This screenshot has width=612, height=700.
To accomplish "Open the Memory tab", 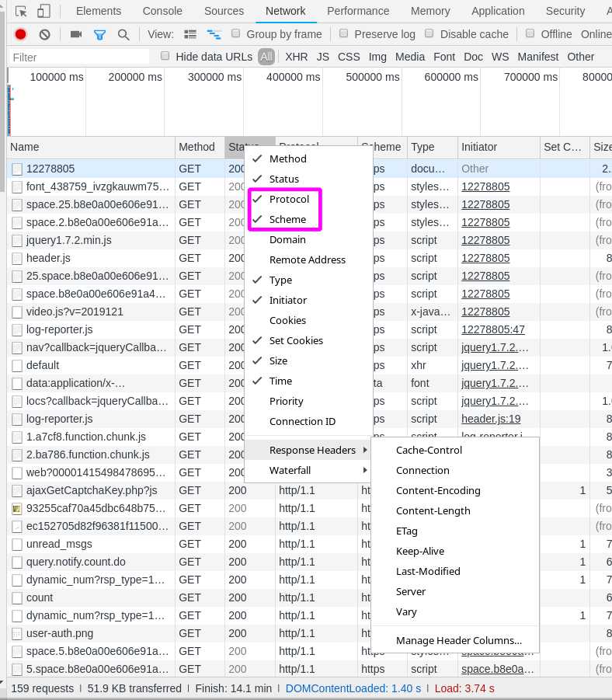I will point(430,11).
